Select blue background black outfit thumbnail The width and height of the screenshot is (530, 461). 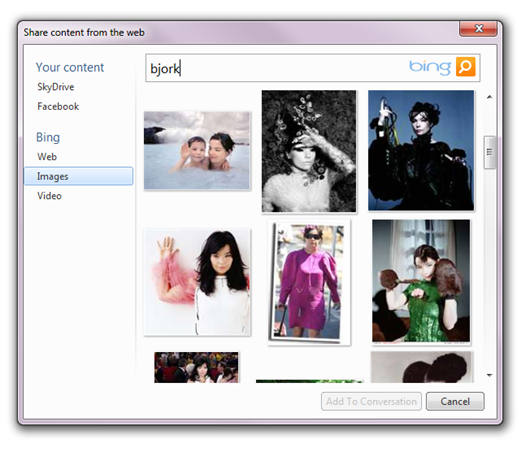pyautogui.click(x=421, y=150)
